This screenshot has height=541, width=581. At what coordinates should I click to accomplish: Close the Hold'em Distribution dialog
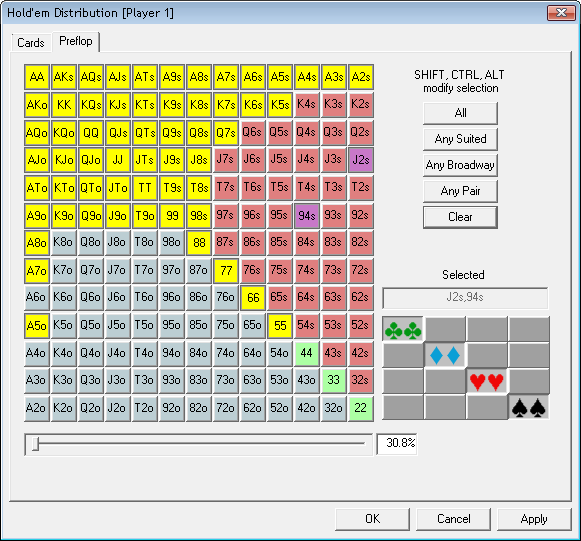[x=561, y=13]
